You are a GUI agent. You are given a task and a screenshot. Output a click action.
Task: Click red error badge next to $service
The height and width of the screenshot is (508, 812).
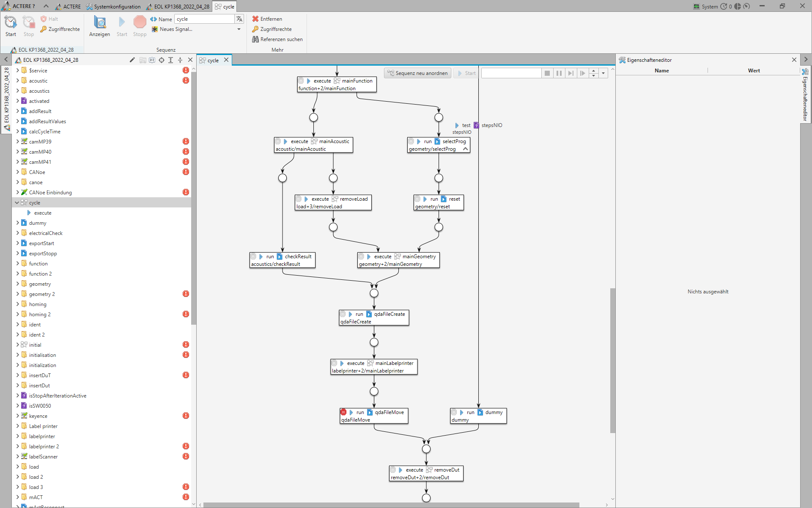point(186,70)
